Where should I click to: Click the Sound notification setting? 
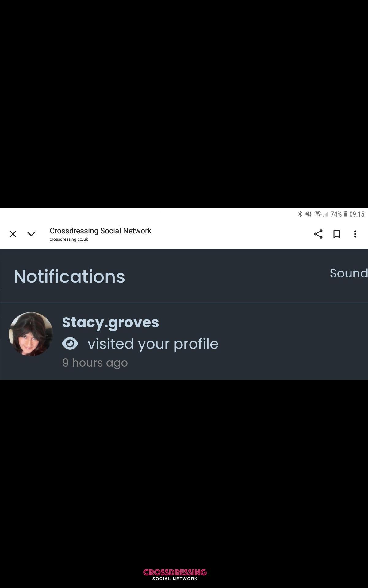349,273
